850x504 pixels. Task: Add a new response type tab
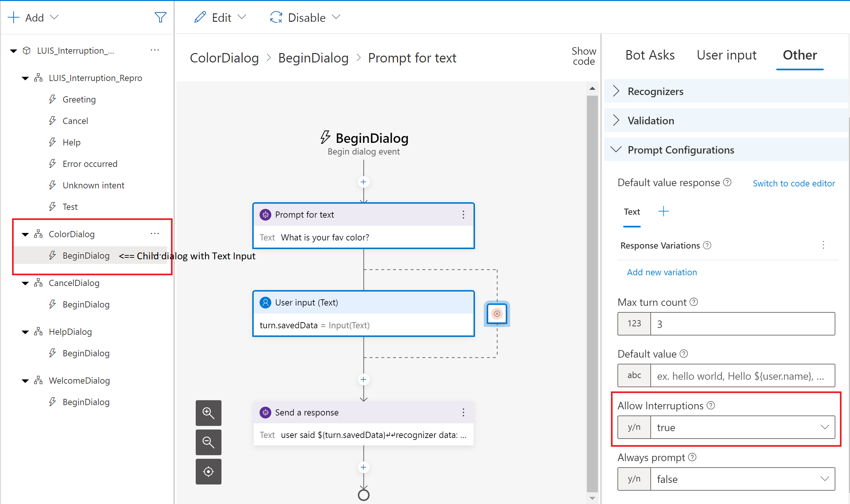pyautogui.click(x=663, y=211)
